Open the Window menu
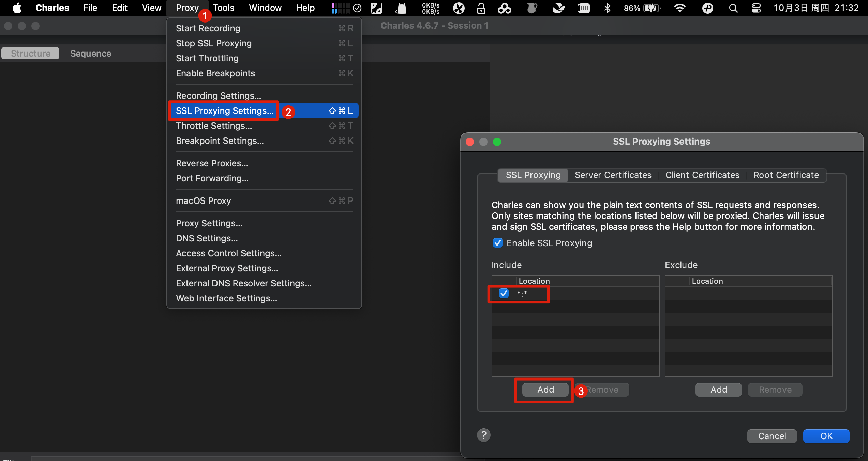The image size is (868, 461). [265, 8]
